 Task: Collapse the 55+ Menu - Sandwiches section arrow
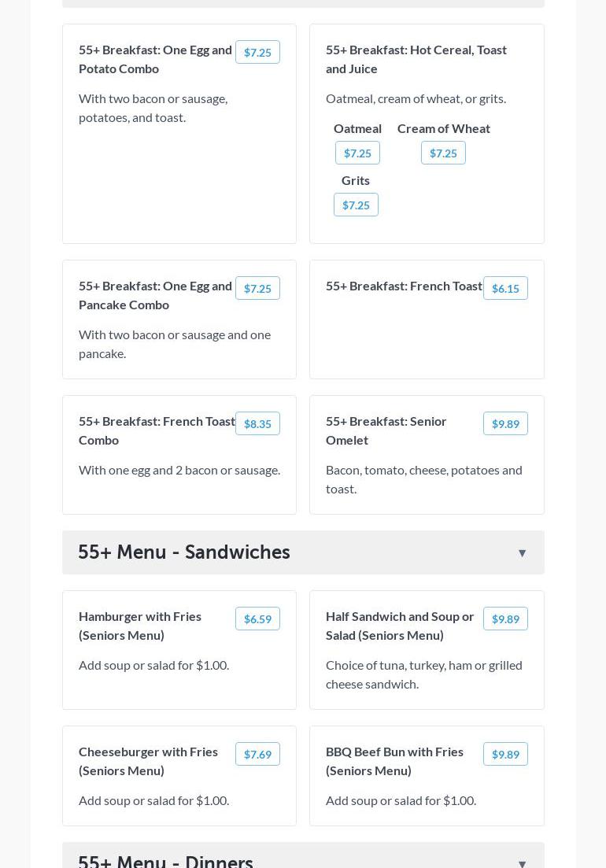pos(522,553)
